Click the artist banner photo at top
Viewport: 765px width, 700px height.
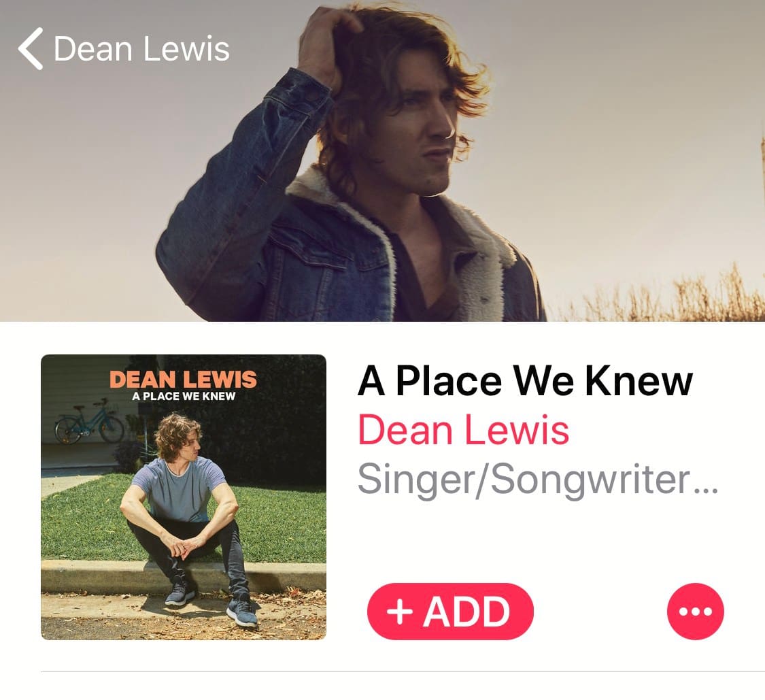[x=382, y=161]
